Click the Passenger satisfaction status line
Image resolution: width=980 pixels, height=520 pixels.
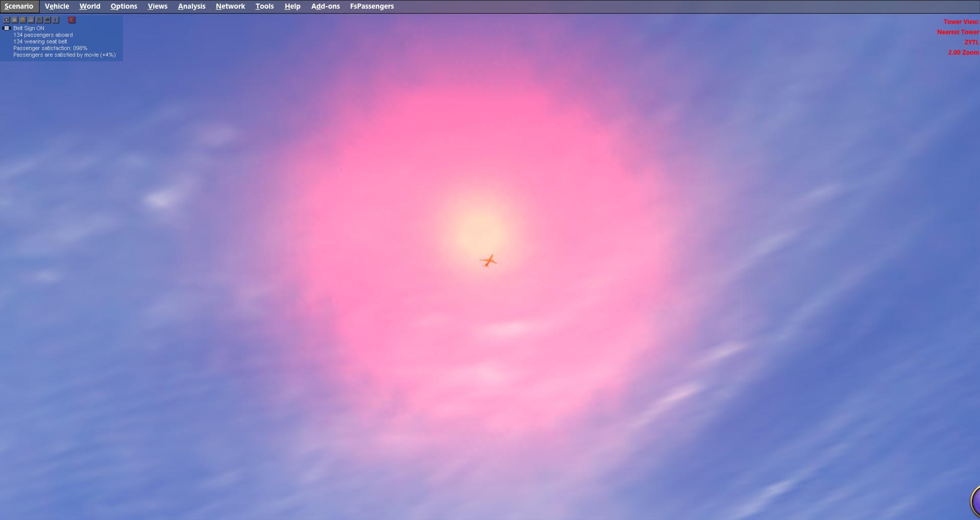click(x=50, y=48)
